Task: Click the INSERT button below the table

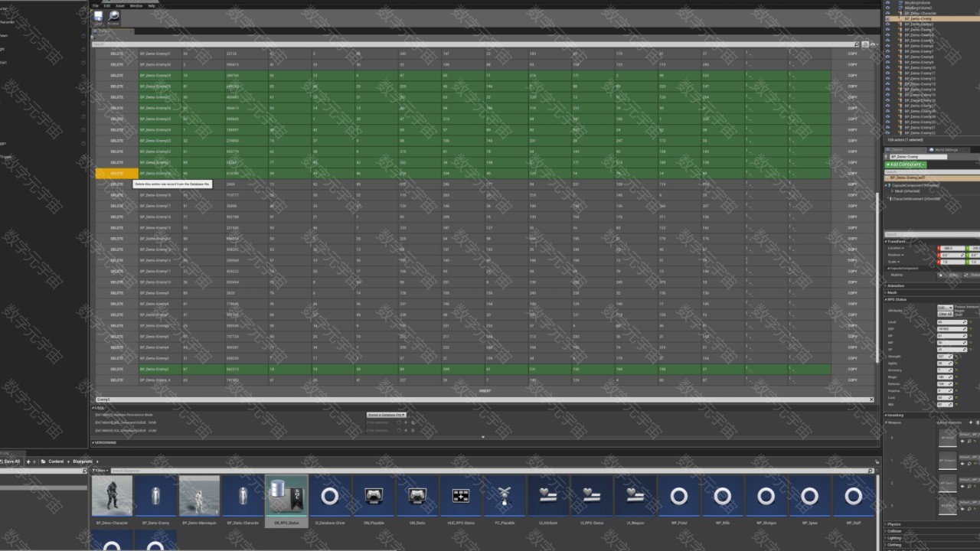Action: [485, 391]
